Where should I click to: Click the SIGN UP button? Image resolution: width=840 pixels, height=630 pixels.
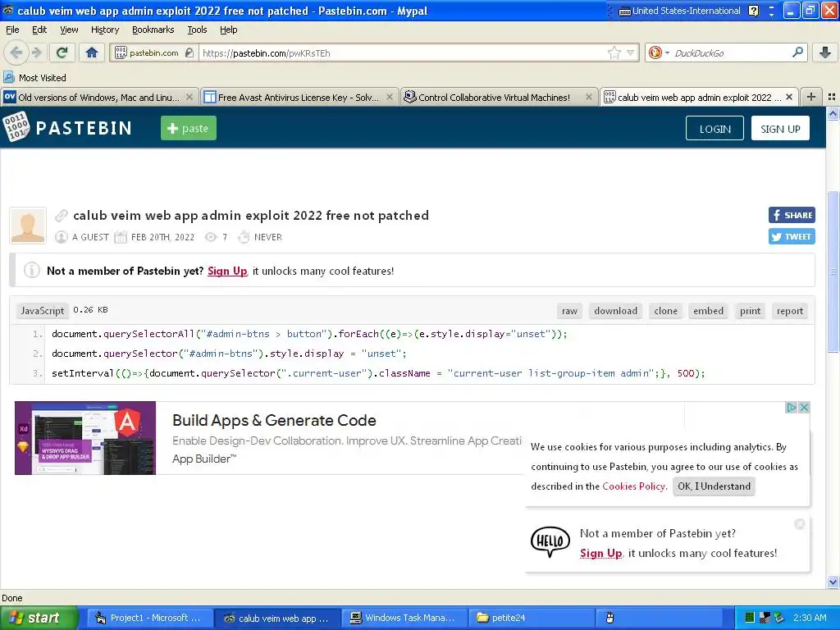(x=780, y=129)
